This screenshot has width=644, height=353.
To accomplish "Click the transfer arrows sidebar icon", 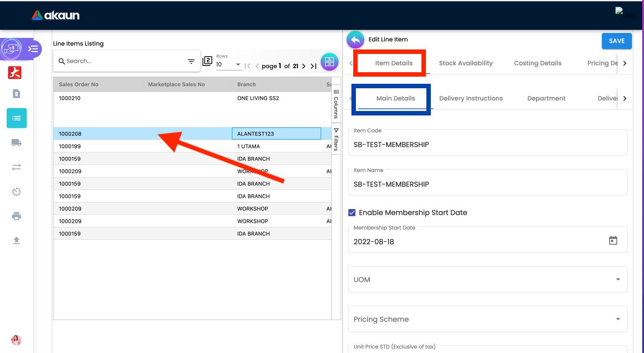I will point(17,167).
